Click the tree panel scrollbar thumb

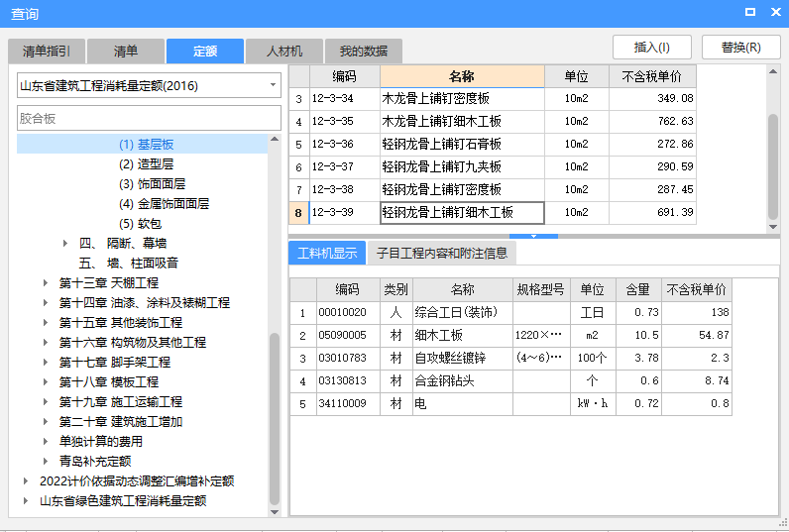pyautogui.click(x=275, y=418)
